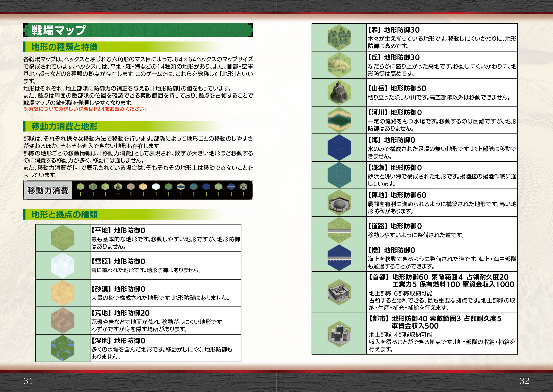Click the small mountain icon in movement cost bar

118,187
